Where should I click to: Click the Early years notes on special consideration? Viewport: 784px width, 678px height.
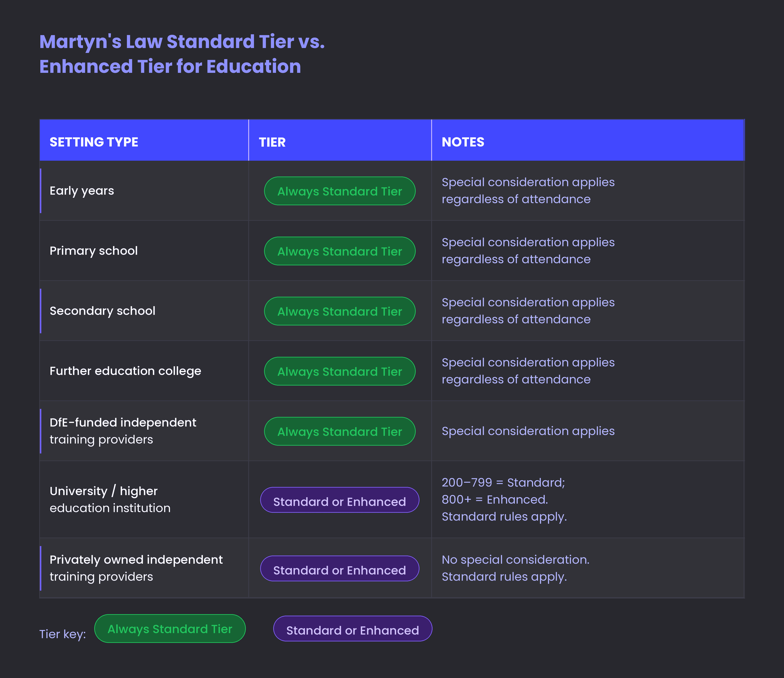coord(528,191)
